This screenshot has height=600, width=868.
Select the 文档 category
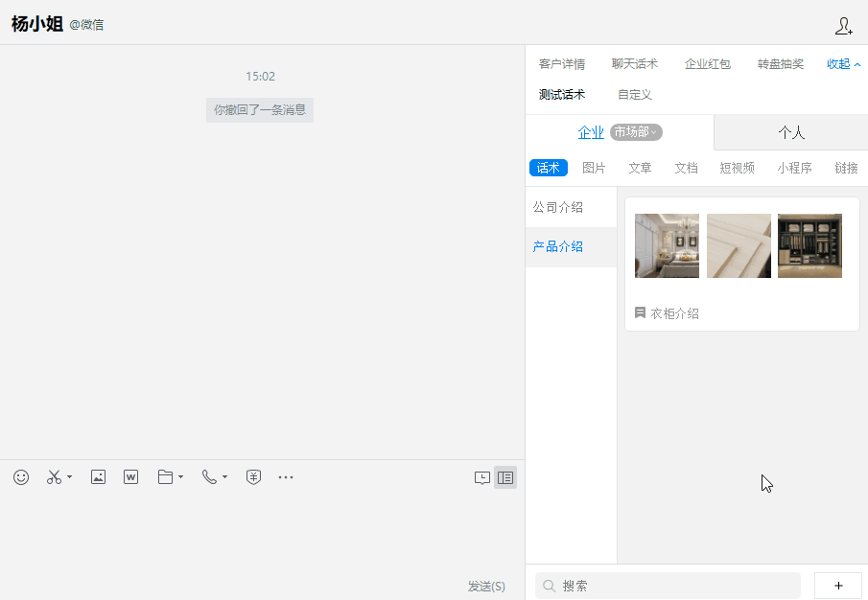point(686,168)
